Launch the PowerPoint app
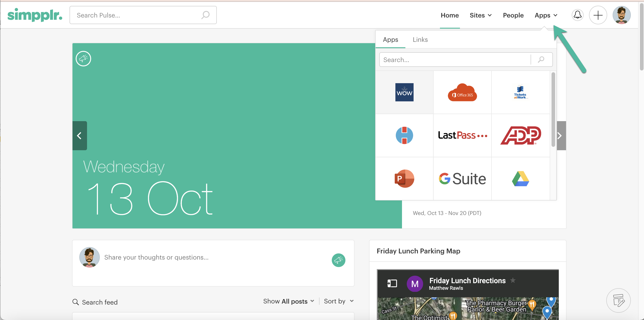 (x=404, y=178)
